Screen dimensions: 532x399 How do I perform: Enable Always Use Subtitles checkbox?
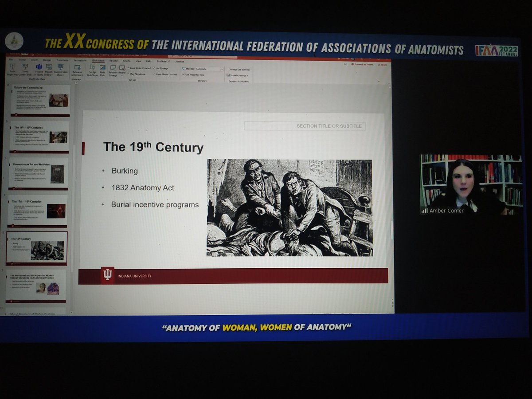(x=239, y=70)
